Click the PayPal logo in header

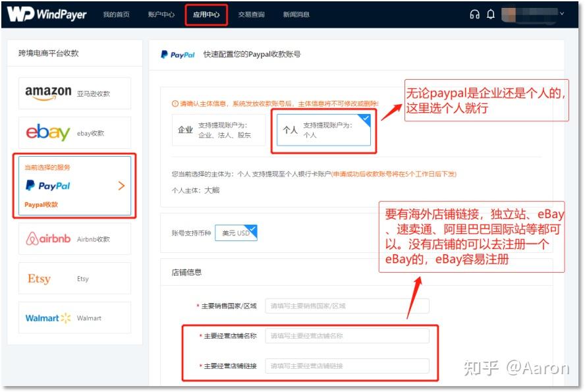click(178, 55)
